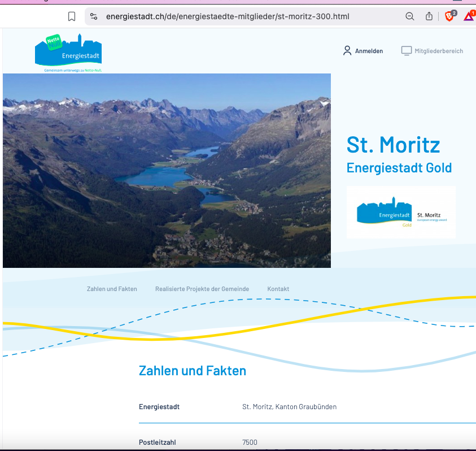Click the zoom magnifier icon in address bar

click(410, 16)
